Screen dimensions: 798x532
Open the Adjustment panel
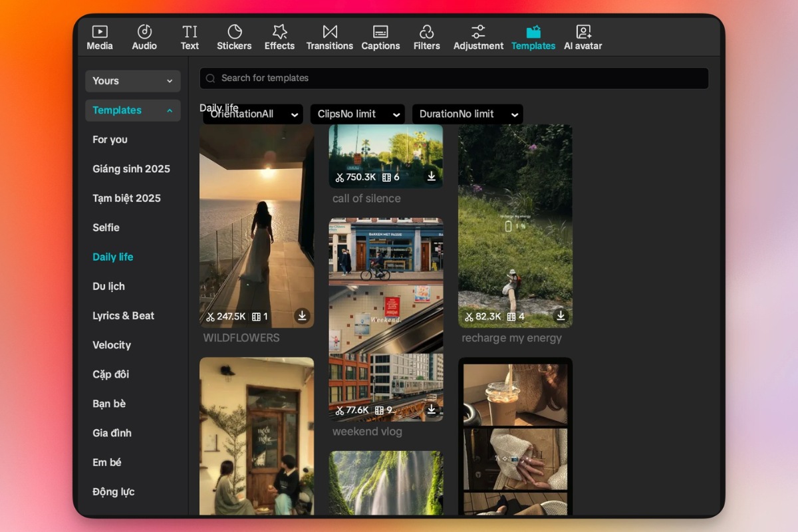[478, 36]
